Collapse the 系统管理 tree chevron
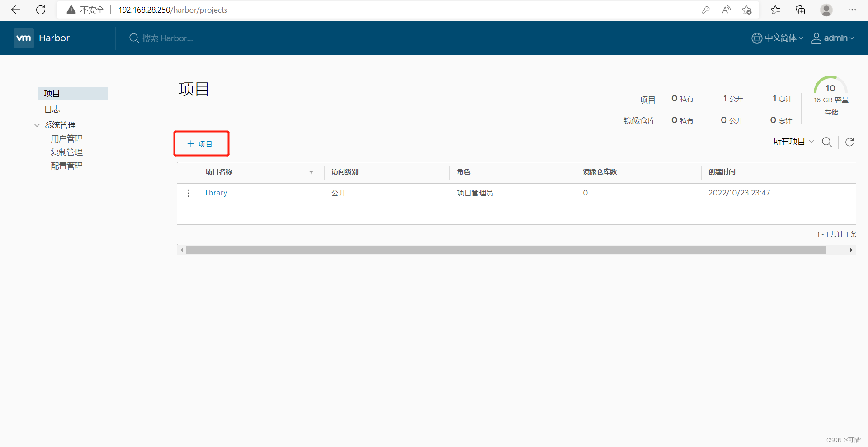Image resolution: width=868 pixels, height=447 pixels. 37,125
